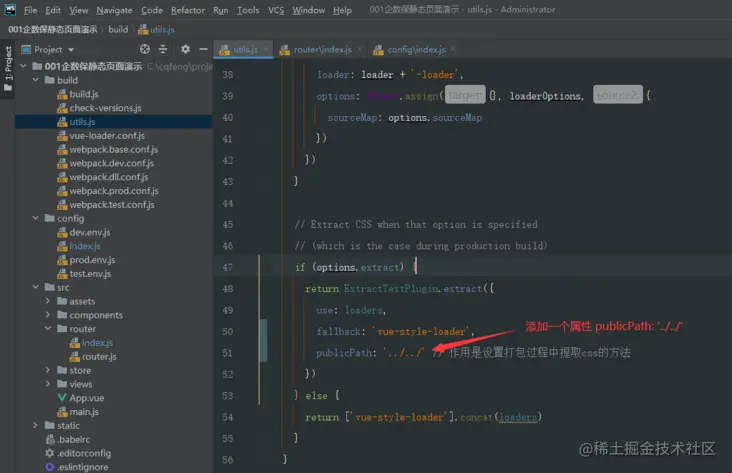Open the Navigate menu
The height and width of the screenshot is (473, 732).
coord(114,10)
